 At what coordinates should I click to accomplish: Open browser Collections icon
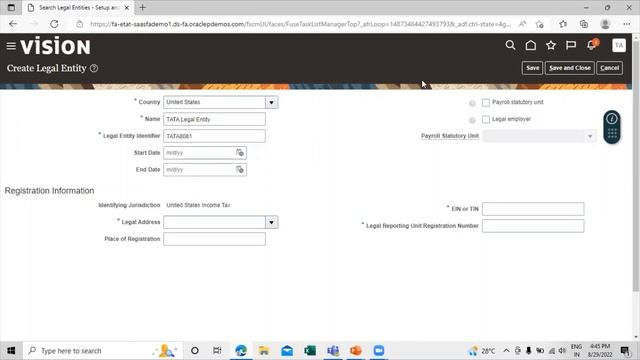coord(584,24)
